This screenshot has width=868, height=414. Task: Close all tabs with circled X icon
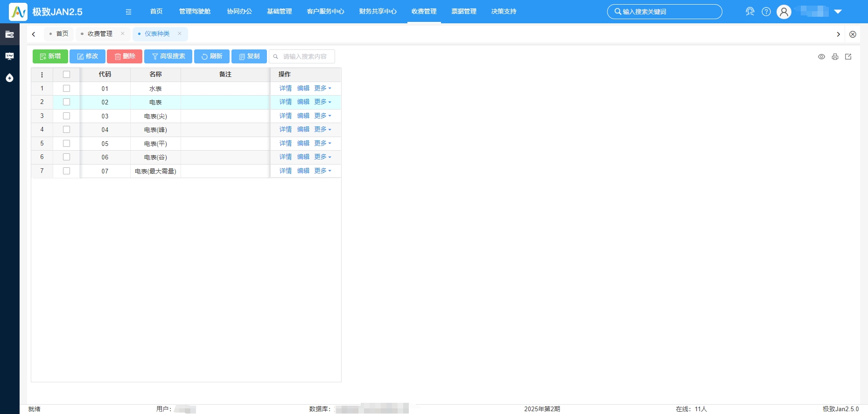(853, 34)
